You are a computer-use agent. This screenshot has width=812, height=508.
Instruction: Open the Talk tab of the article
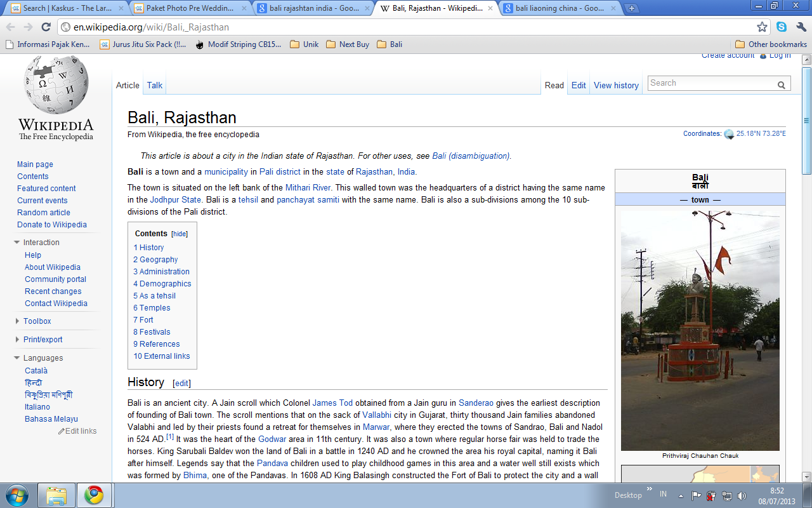point(155,85)
